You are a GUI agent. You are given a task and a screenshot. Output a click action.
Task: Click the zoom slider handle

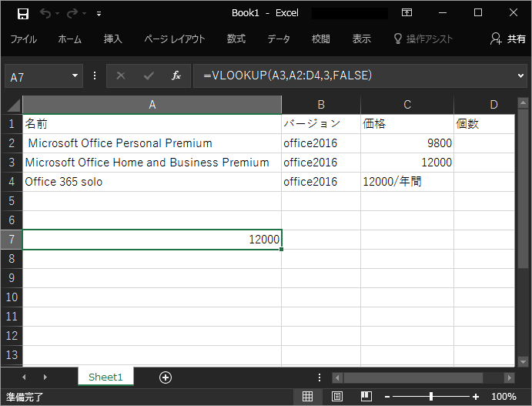(x=431, y=397)
